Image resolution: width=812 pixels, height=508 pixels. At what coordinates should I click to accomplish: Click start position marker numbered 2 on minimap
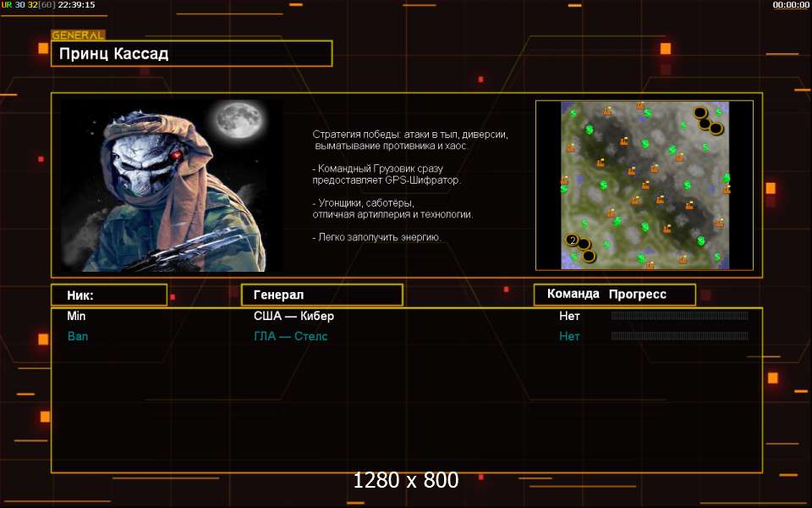tap(573, 240)
